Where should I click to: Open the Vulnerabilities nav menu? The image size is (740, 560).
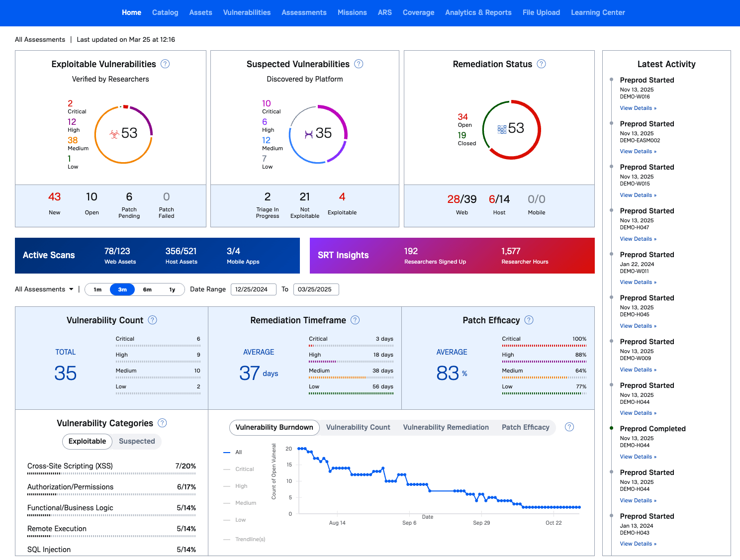point(247,12)
